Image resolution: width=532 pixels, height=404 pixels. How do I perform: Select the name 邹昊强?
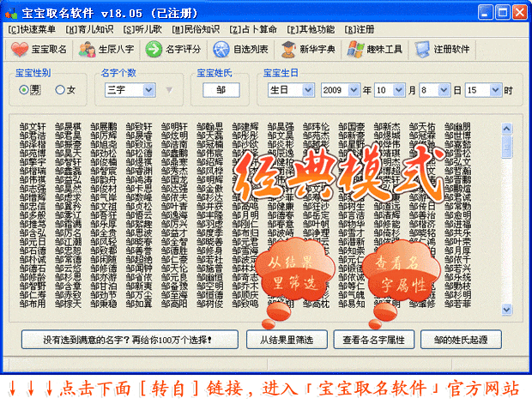281,127
